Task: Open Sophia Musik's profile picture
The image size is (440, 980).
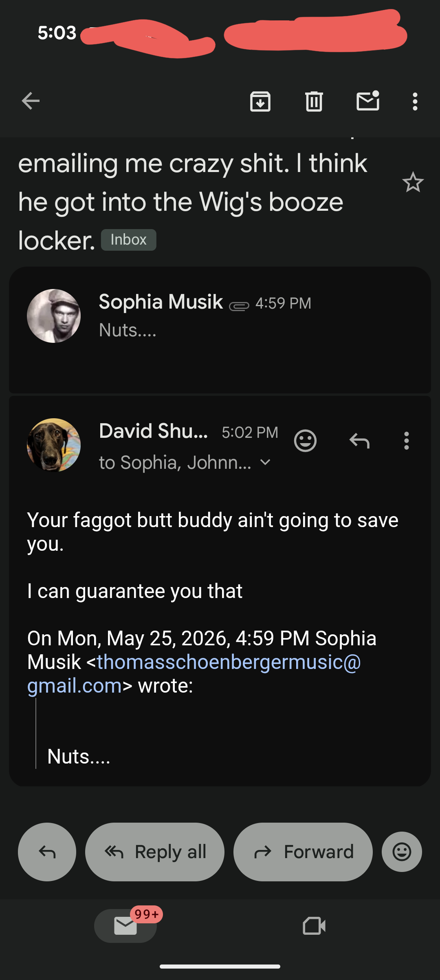Action: tap(54, 316)
